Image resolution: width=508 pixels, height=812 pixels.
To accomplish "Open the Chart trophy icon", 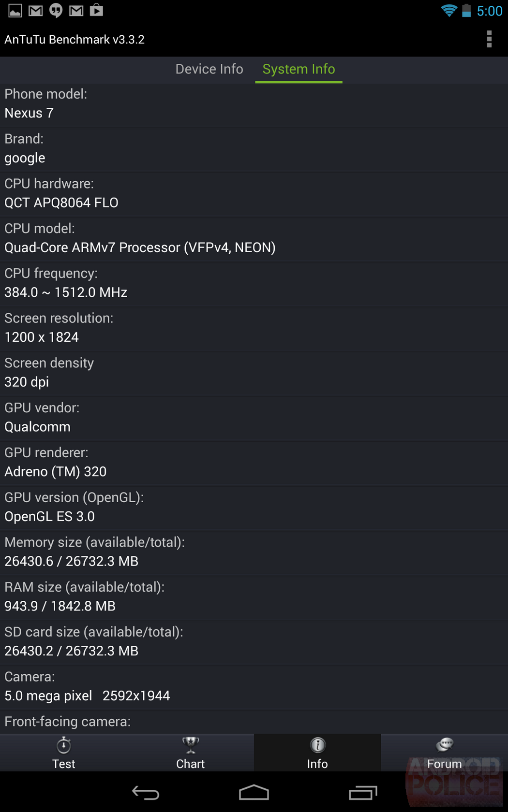I will [191, 745].
